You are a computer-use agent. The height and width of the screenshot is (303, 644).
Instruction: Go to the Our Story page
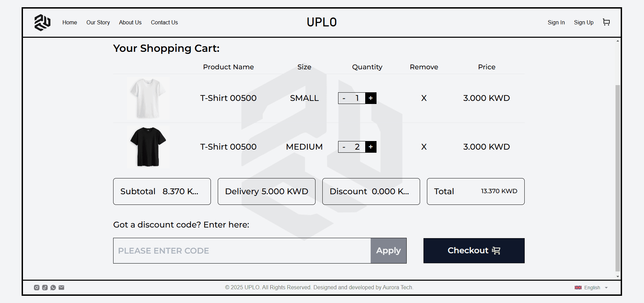[98, 22]
